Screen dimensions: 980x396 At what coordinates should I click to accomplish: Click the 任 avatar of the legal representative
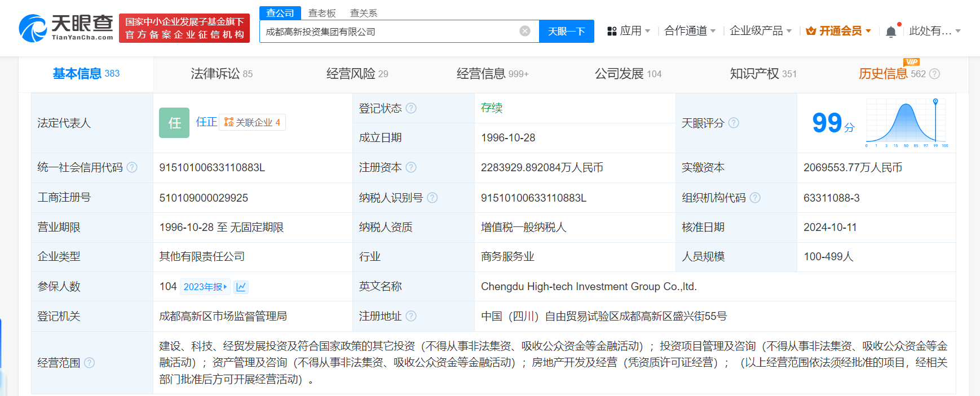174,123
